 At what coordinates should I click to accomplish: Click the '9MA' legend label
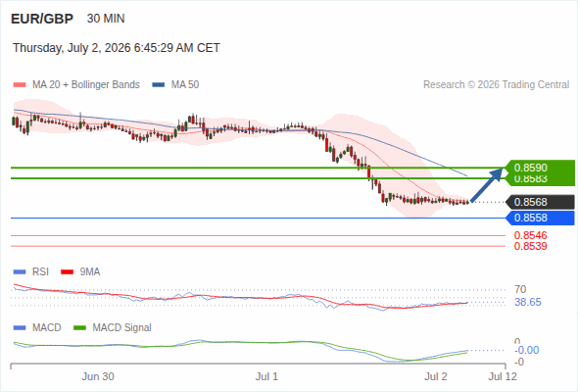[x=90, y=272]
